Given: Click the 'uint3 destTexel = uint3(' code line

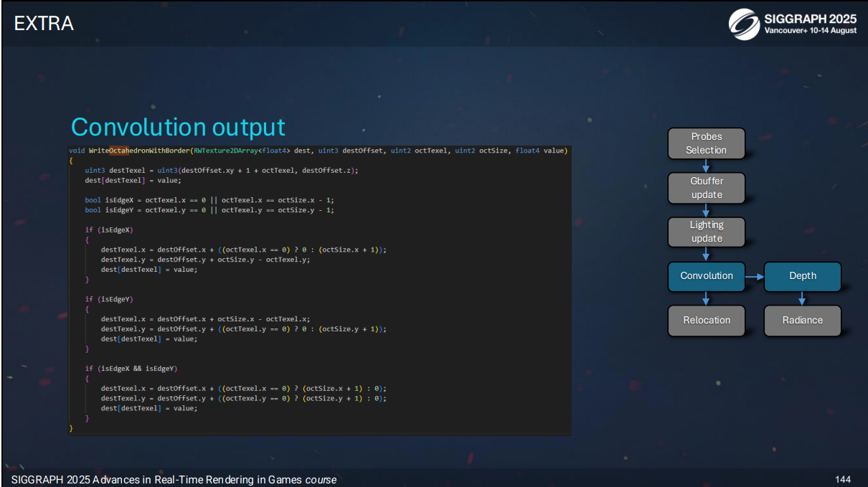Looking at the screenshot, I should pyautogui.click(x=221, y=170).
